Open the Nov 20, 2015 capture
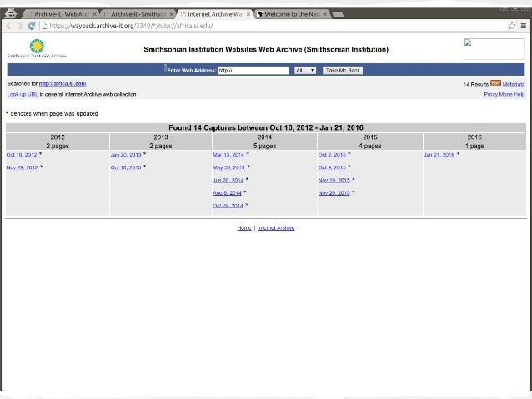The width and height of the screenshot is (532, 399). tap(334, 193)
